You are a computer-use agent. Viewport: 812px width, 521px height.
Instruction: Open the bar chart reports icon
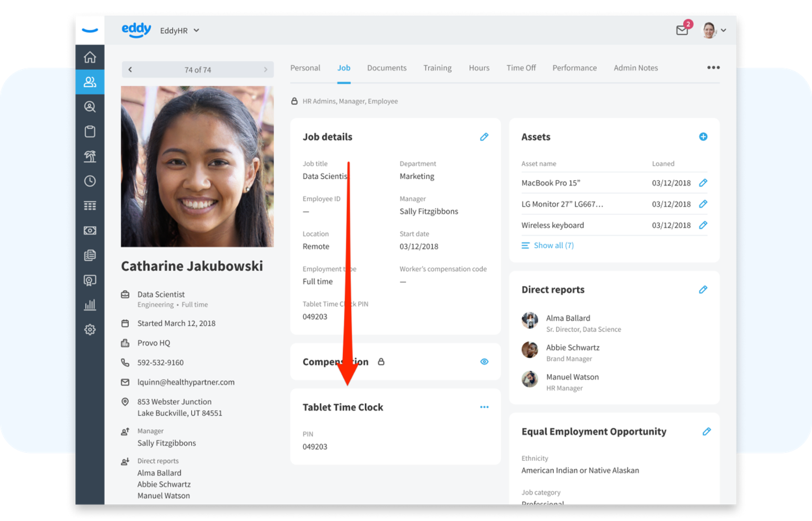(90, 305)
